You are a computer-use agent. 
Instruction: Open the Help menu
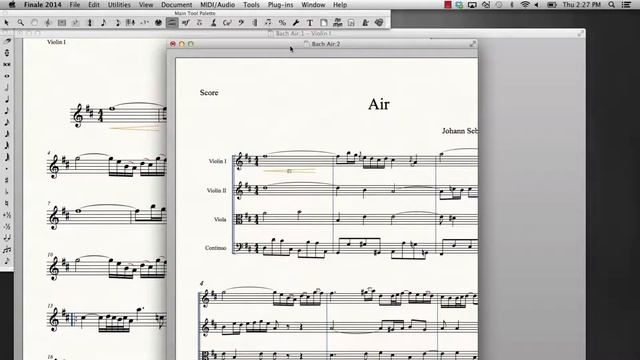click(x=340, y=5)
